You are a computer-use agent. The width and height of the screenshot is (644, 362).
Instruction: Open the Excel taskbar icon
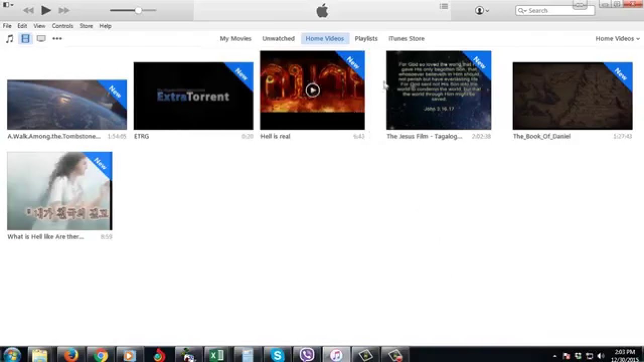pos(217,355)
